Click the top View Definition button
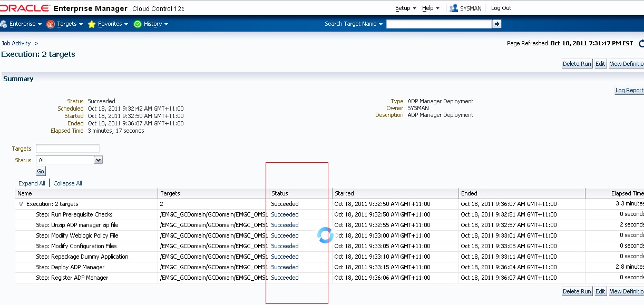The image size is (644, 305). (x=626, y=64)
